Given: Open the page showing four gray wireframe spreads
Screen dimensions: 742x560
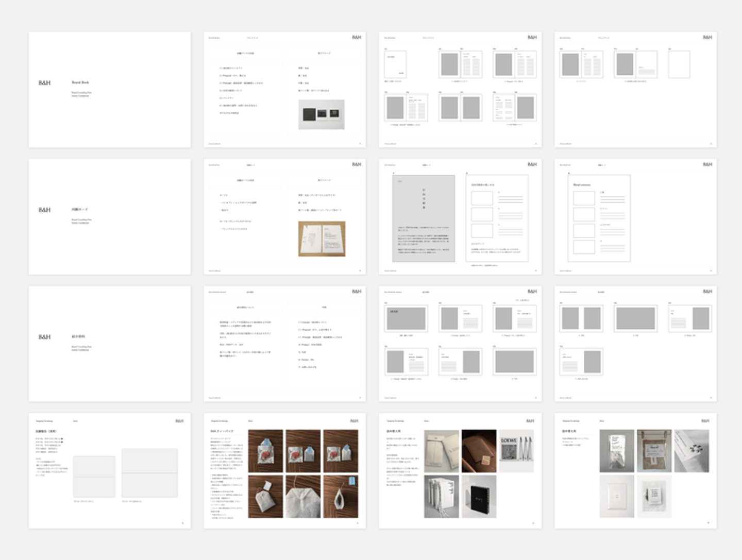Looking at the screenshot, I should click(x=635, y=344).
